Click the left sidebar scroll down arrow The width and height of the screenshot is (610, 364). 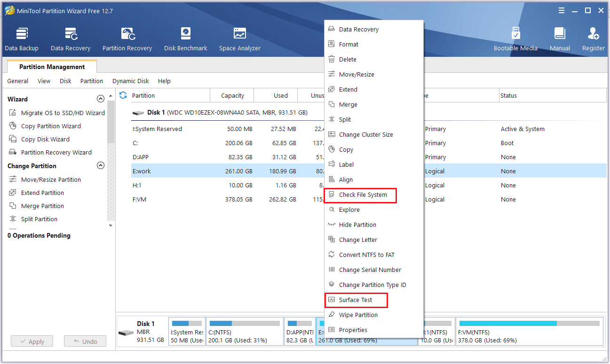coord(111,225)
